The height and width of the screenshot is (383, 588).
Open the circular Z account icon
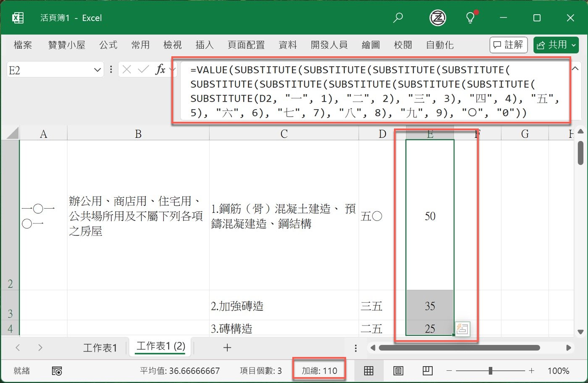coord(438,18)
